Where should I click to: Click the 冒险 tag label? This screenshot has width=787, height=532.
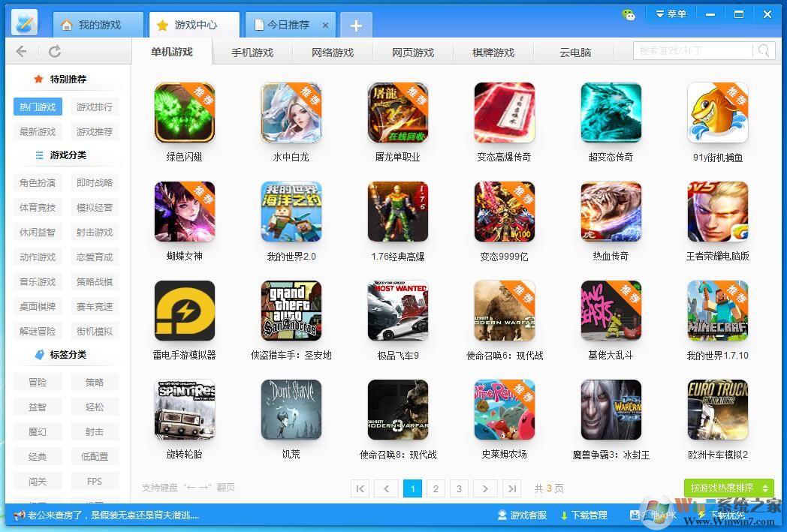coord(37,382)
